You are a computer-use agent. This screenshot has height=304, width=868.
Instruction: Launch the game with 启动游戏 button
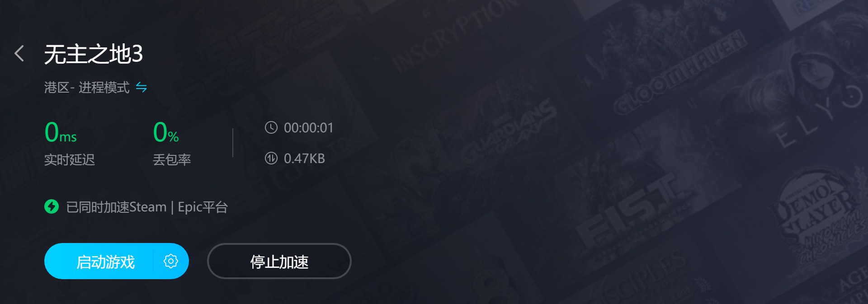105,262
